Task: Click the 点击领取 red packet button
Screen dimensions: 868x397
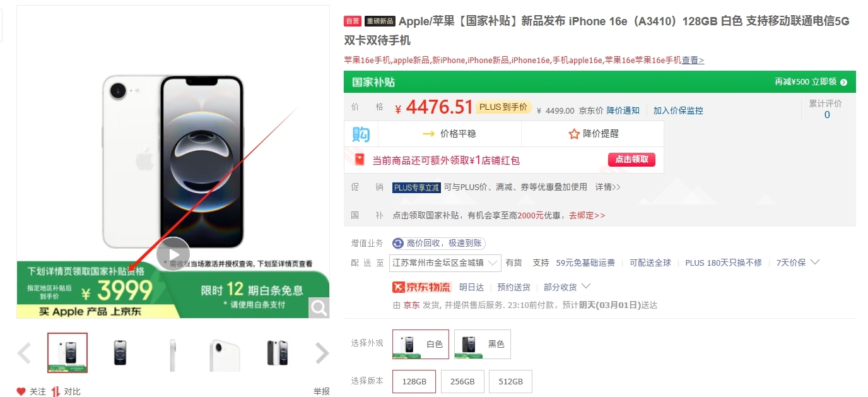Action: [x=632, y=160]
